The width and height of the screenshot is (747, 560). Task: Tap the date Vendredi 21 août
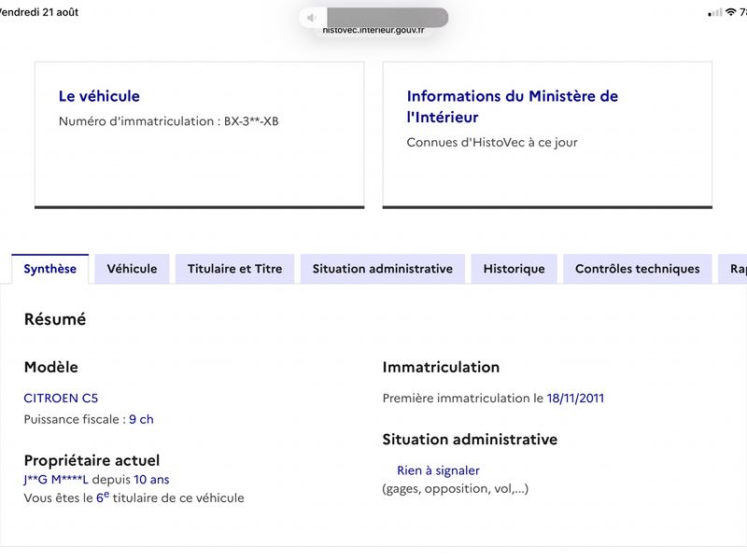click(39, 12)
